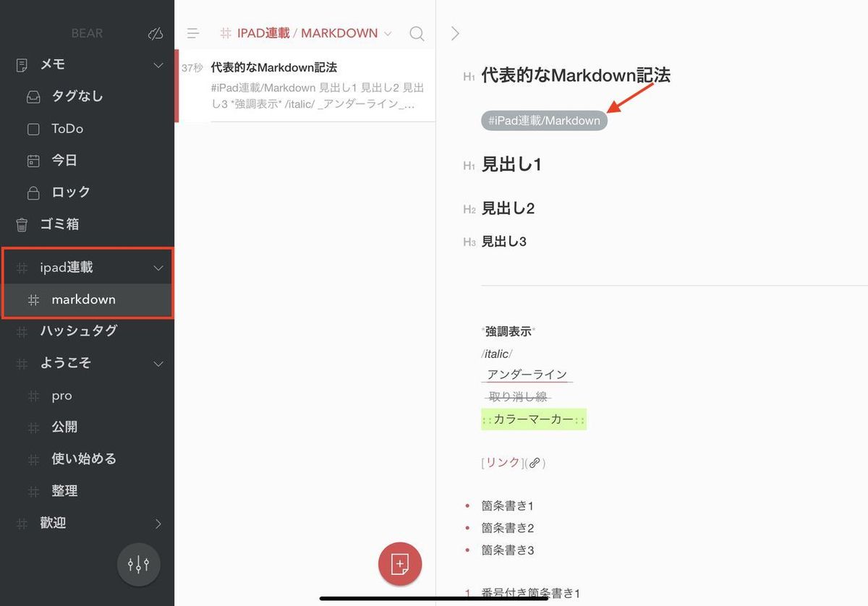Image resolution: width=868 pixels, height=606 pixels.
Task: Click the hash icon beside pro
Action: [x=33, y=396]
